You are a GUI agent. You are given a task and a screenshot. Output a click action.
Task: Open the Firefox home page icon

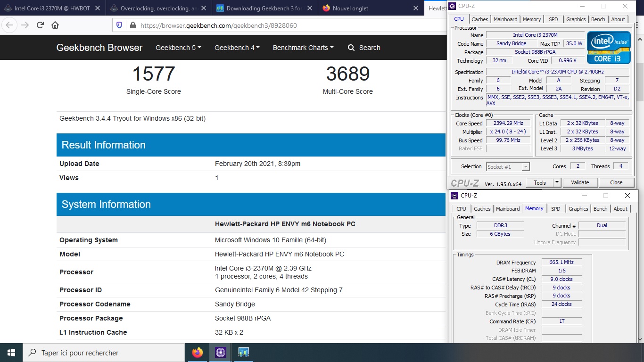55,25
